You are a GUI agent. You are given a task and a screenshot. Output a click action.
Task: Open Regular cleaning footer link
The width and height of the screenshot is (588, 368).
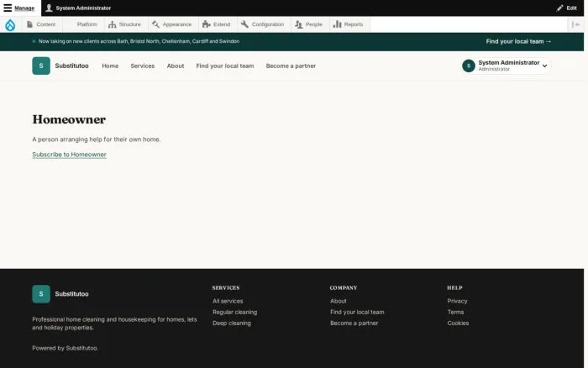coord(234,312)
